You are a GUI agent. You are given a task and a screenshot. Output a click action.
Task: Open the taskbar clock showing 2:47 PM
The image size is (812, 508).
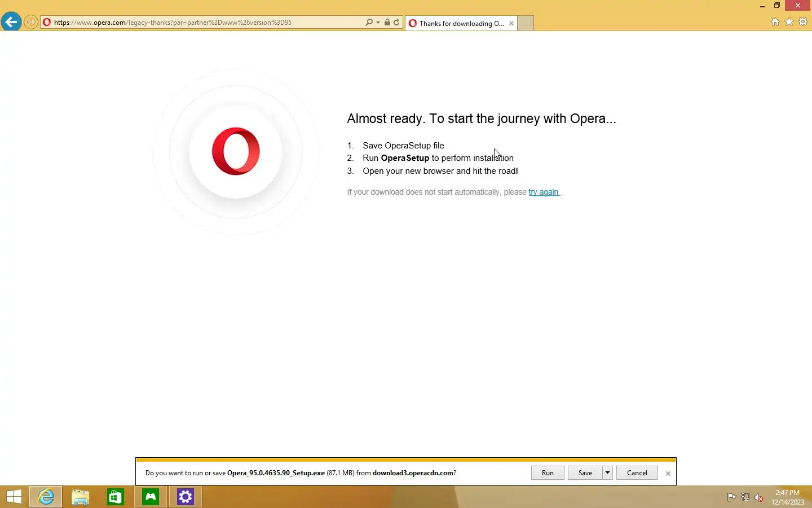tap(788, 497)
